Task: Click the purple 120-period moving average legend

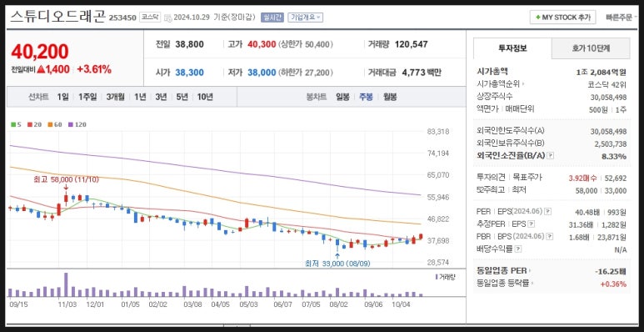Action: click(77, 124)
